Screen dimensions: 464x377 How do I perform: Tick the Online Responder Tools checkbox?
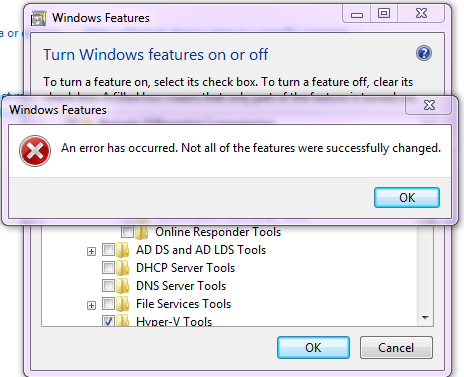[x=127, y=231]
